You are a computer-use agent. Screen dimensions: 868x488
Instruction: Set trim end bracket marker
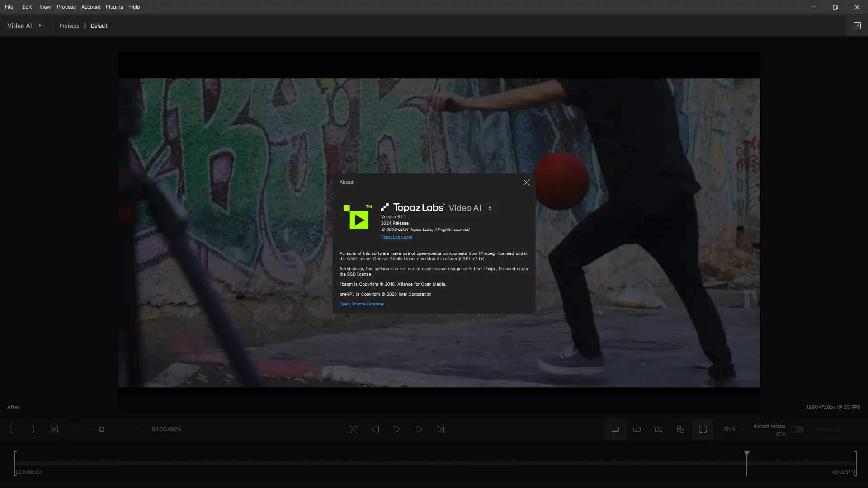click(x=33, y=429)
